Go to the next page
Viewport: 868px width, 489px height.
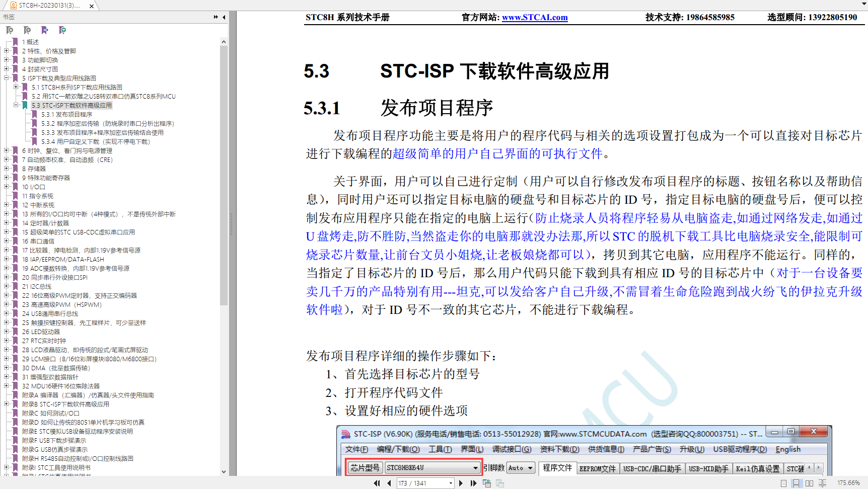pyautogui.click(x=461, y=483)
